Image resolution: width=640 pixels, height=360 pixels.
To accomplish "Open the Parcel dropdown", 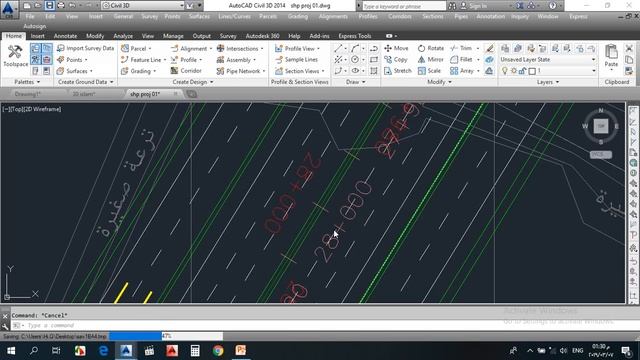I will [x=136, y=49].
